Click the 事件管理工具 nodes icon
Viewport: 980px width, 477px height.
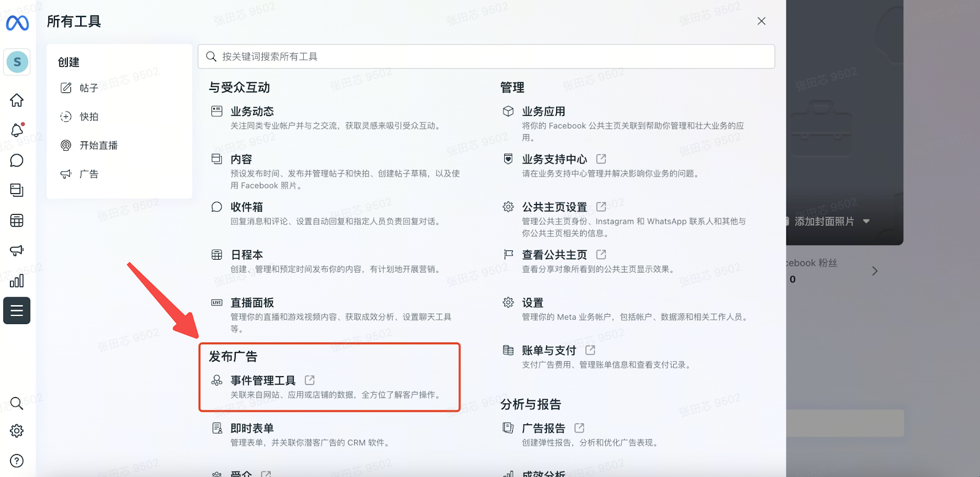click(217, 380)
